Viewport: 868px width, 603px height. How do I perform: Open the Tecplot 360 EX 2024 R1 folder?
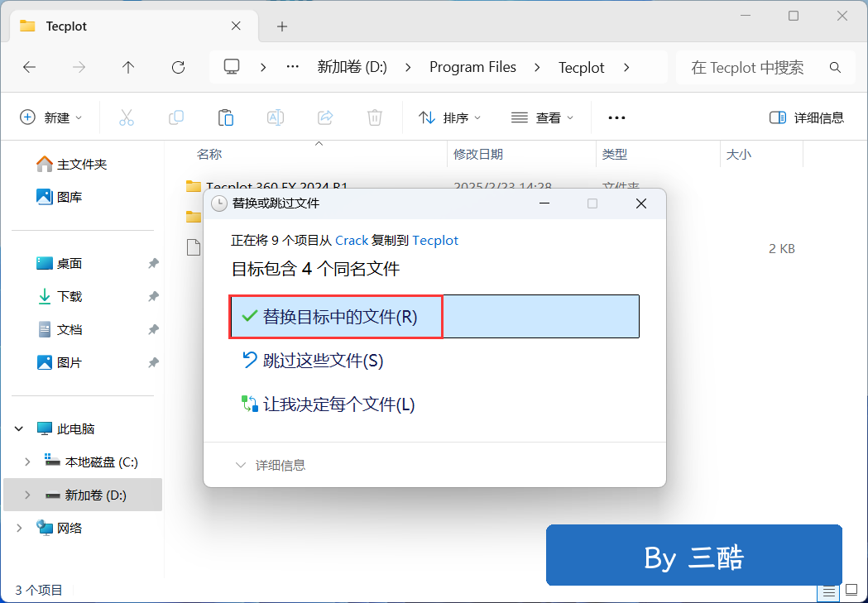point(277,186)
